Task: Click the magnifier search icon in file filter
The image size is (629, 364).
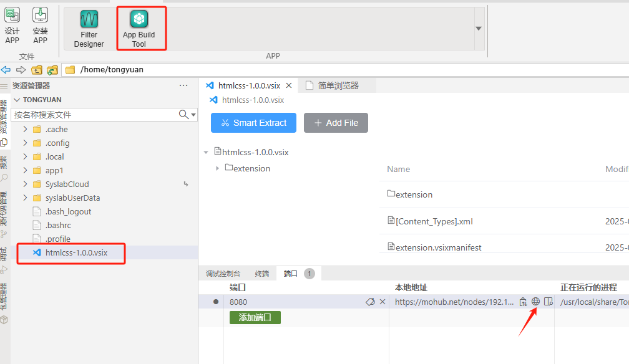Action: click(x=183, y=115)
